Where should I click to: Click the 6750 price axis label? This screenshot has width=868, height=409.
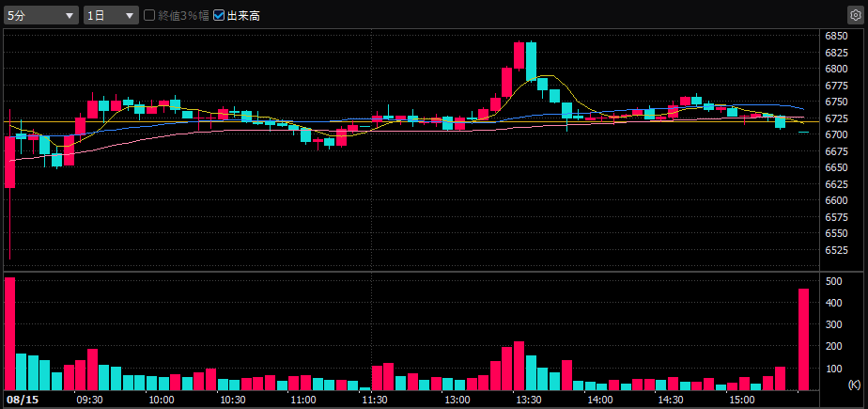[836, 102]
